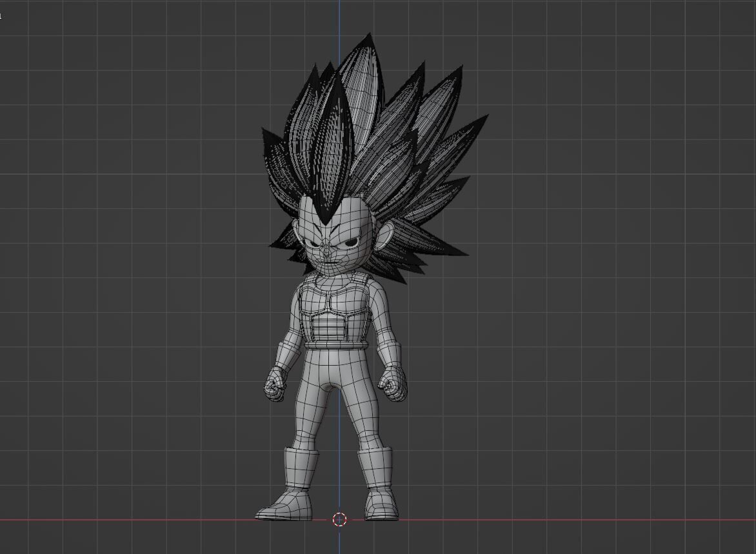
Task: Click the character's right clenched fist
Action: point(274,384)
